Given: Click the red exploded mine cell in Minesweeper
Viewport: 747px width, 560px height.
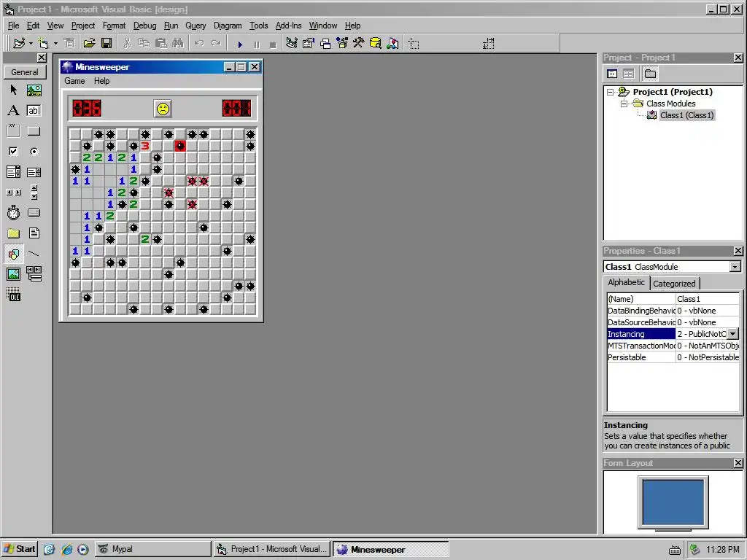Looking at the screenshot, I should tap(180, 146).
